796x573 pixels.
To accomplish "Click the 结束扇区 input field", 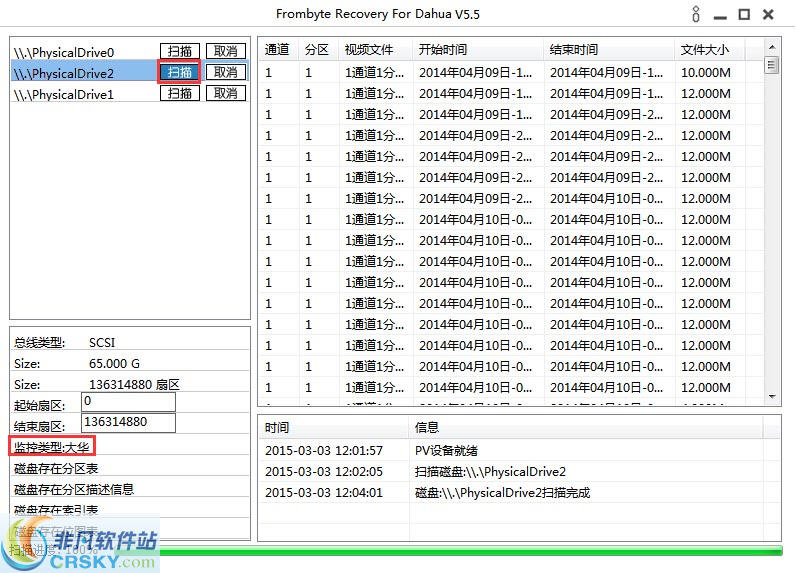I will 128,422.
